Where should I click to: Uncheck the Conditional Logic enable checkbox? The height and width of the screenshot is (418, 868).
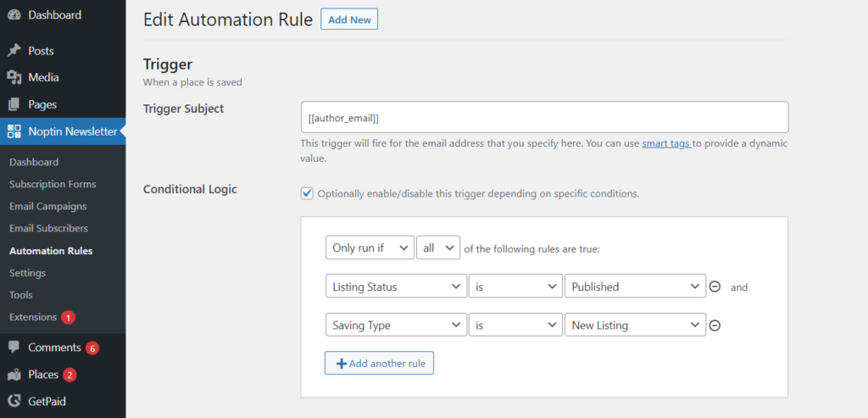pyautogui.click(x=307, y=193)
